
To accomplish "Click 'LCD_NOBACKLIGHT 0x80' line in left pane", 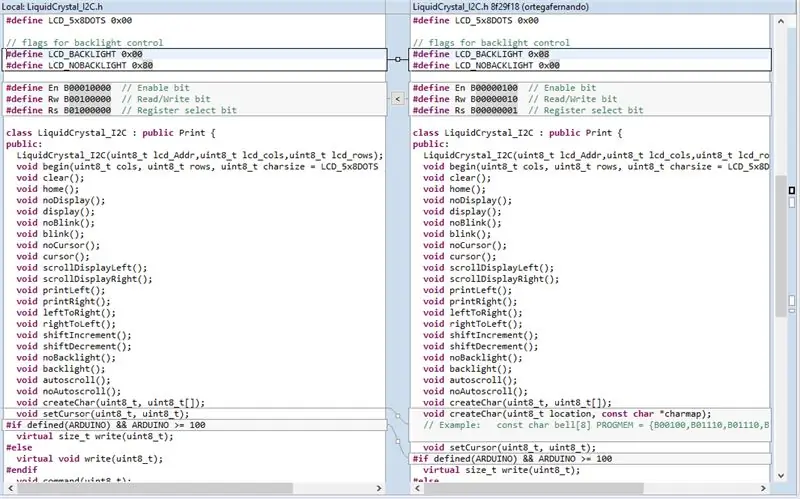I will tap(79, 65).
